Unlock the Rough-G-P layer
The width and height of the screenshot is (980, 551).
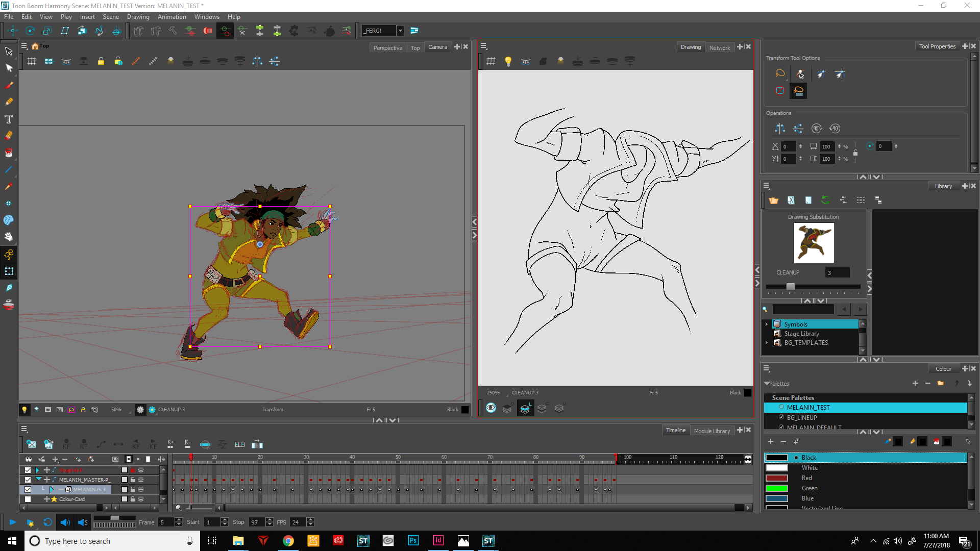pyautogui.click(x=133, y=470)
